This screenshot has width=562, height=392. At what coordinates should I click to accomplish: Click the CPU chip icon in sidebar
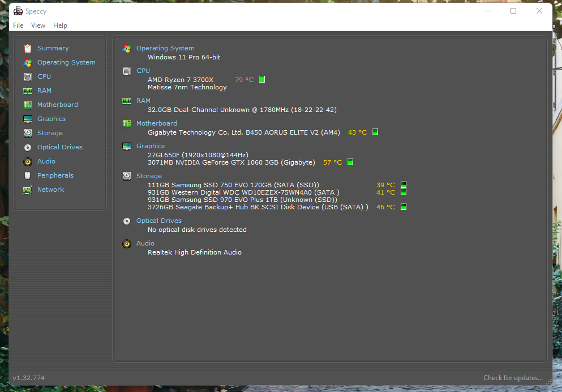[28, 76]
